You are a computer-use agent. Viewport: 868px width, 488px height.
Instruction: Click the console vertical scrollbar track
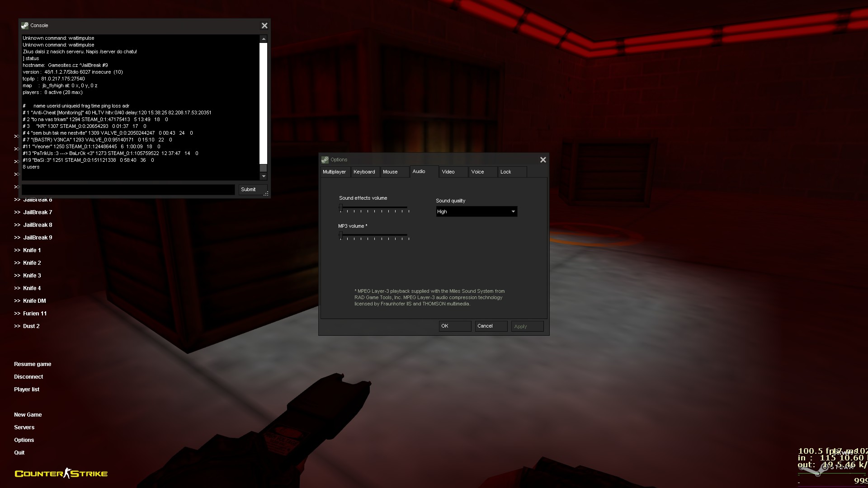pos(264,108)
